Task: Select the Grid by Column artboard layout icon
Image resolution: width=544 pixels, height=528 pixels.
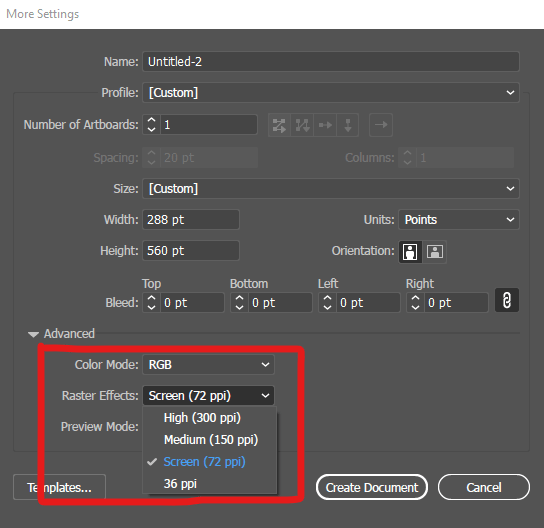Action: click(x=302, y=125)
